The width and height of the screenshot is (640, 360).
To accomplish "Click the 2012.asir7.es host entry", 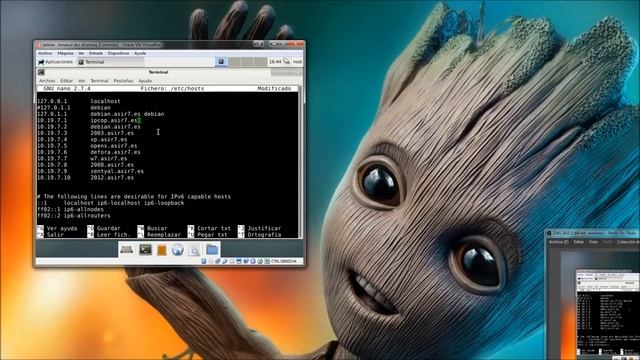I will pyautogui.click(x=85, y=178).
